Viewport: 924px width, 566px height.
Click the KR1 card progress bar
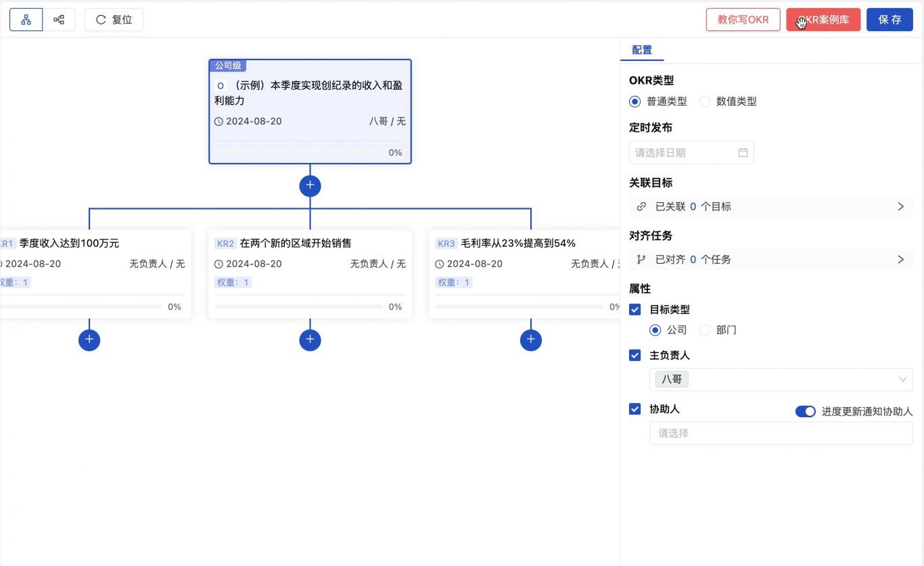[81, 307]
